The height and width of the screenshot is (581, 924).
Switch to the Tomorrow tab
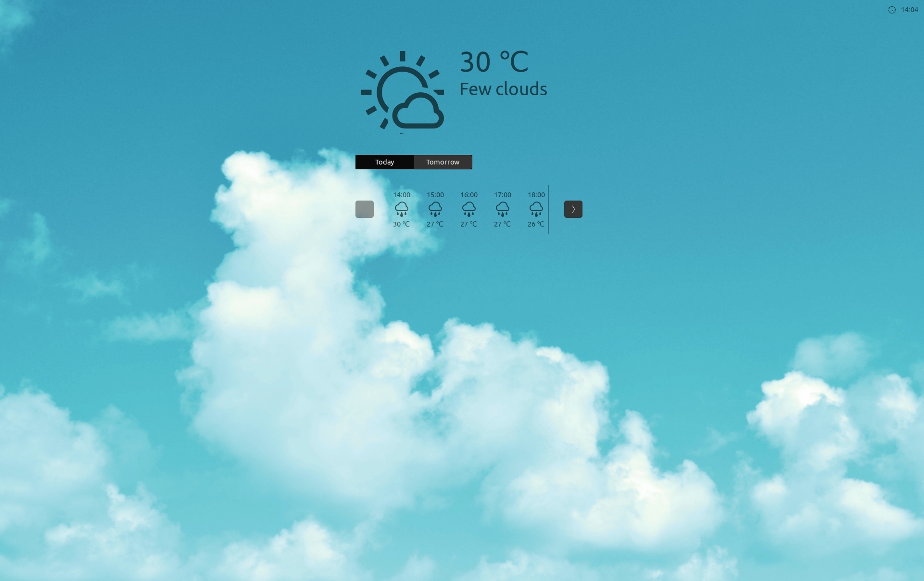point(442,162)
